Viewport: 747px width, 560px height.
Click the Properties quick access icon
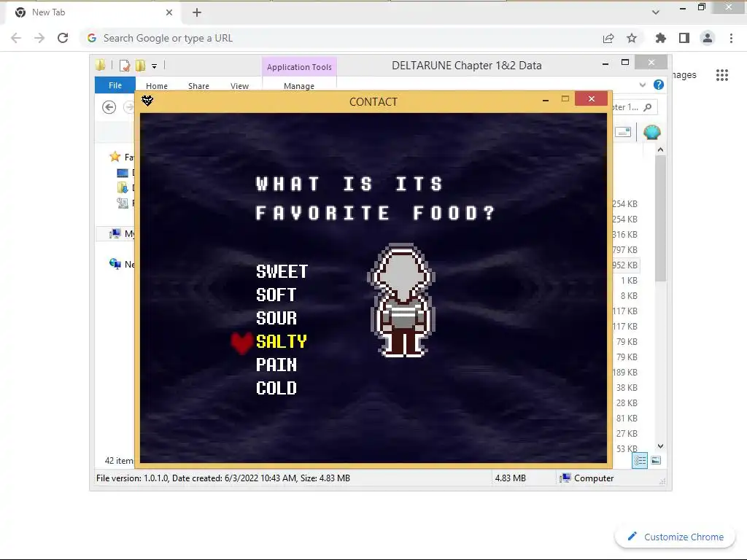click(x=125, y=66)
